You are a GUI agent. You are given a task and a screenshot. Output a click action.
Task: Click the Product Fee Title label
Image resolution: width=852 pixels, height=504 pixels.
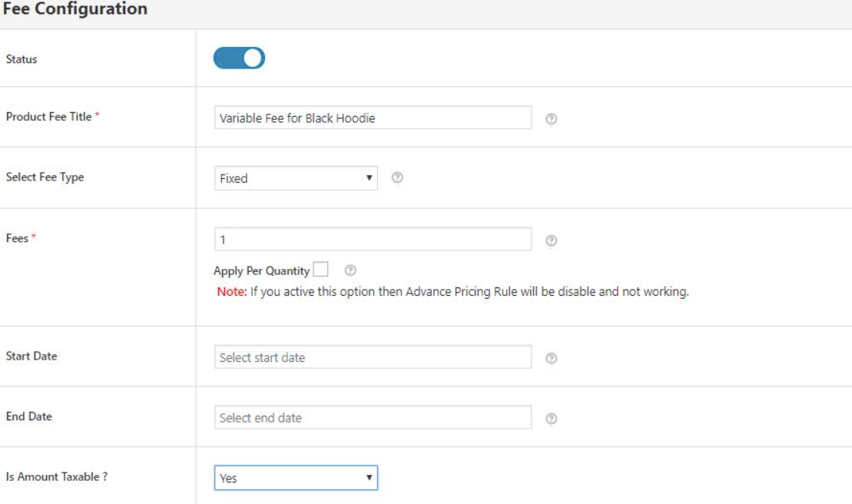click(49, 117)
